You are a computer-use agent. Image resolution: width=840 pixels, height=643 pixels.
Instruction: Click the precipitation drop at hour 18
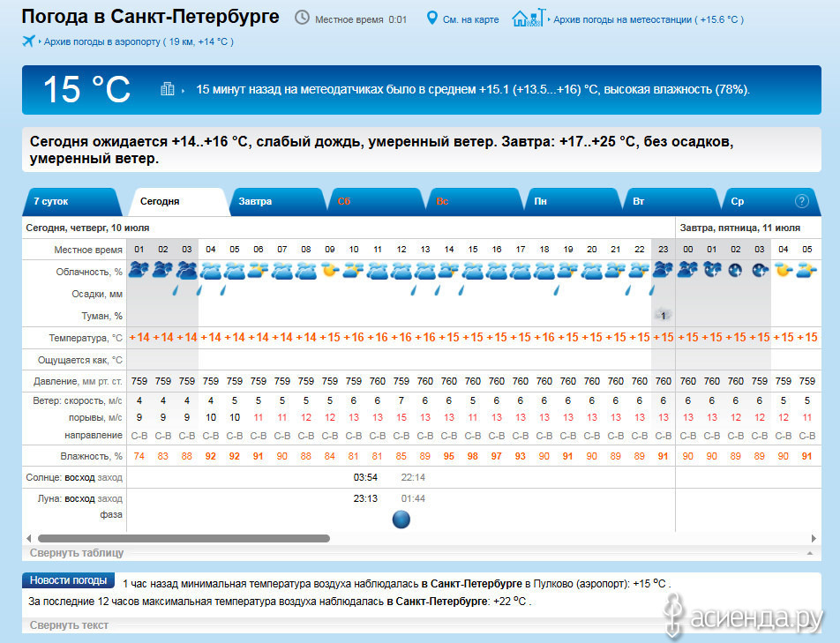[557, 291]
